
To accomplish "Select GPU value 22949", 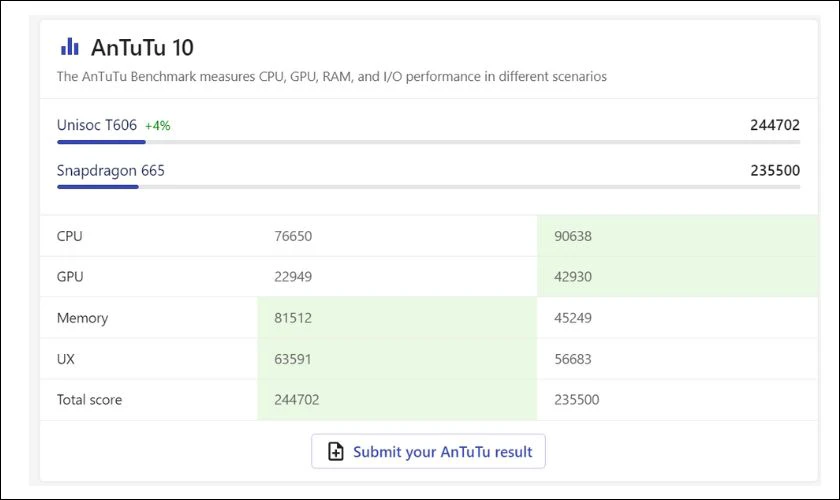I will click(293, 277).
